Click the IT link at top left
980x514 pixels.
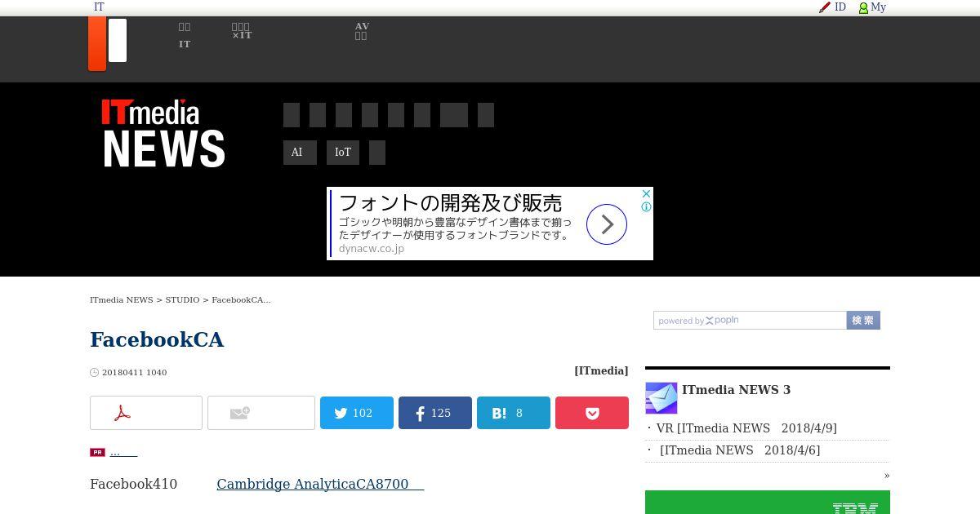(x=99, y=7)
